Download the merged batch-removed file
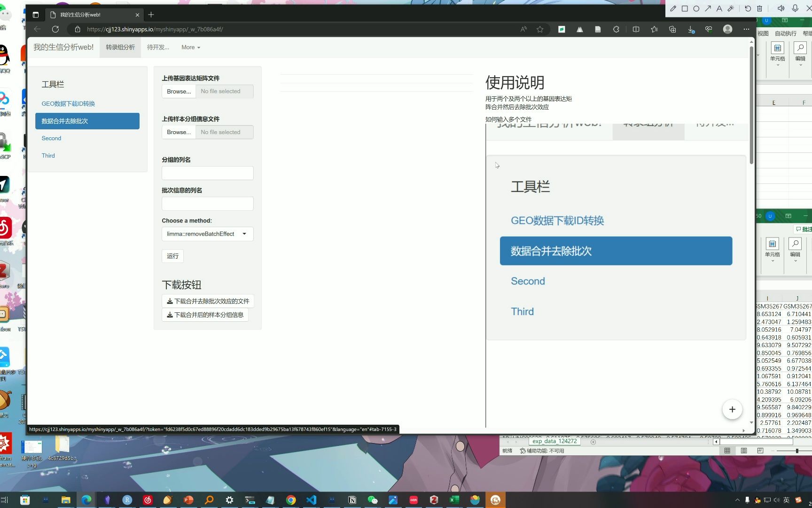 [208, 301]
